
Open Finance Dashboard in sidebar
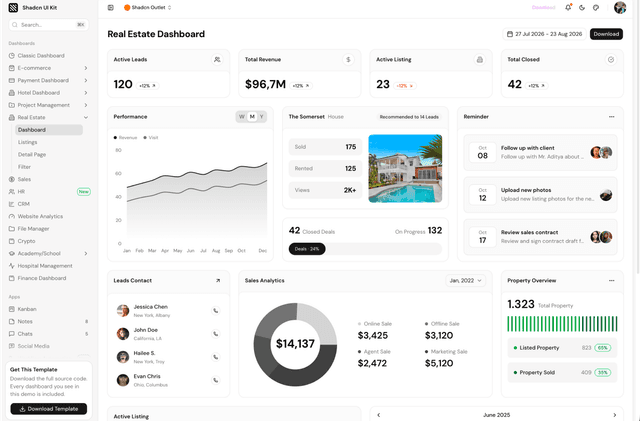coord(49,278)
